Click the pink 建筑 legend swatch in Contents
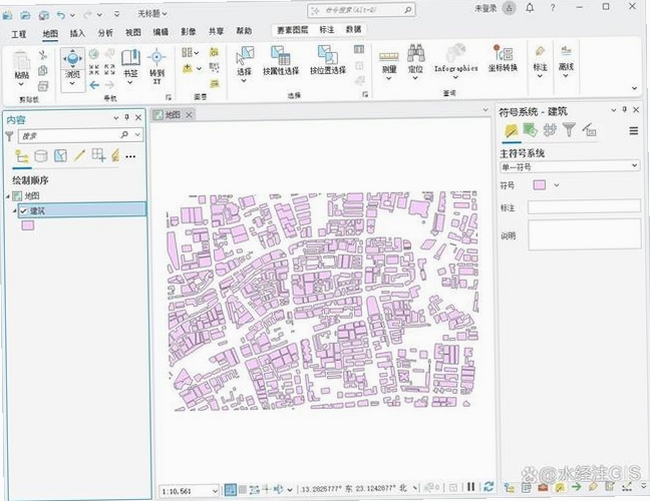Image resolution: width=650 pixels, height=501 pixels. (28, 225)
